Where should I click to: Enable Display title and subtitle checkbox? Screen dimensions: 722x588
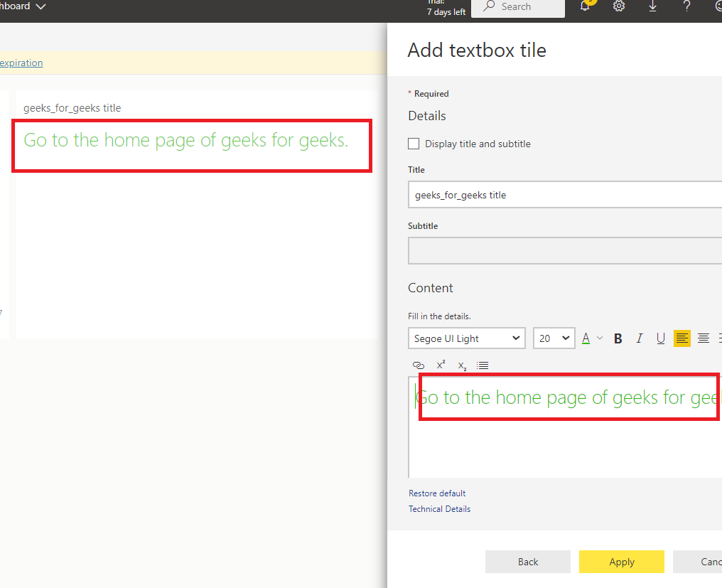(x=414, y=144)
